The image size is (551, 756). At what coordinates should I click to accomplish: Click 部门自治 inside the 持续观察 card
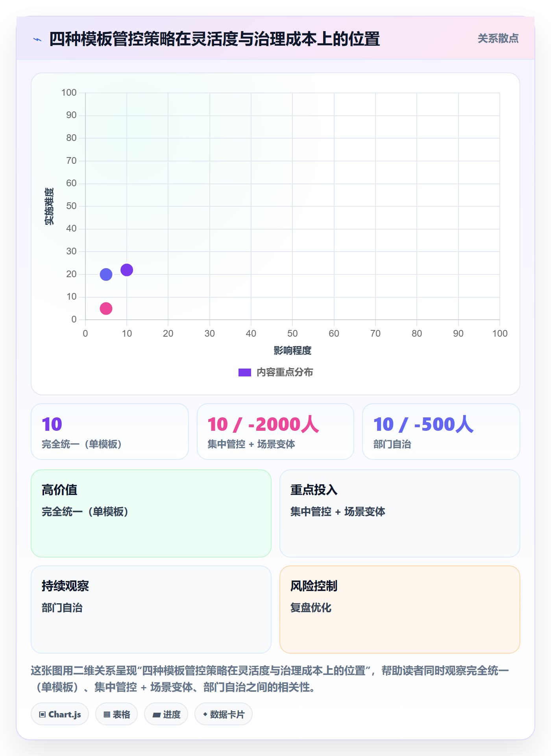click(62, 608)
